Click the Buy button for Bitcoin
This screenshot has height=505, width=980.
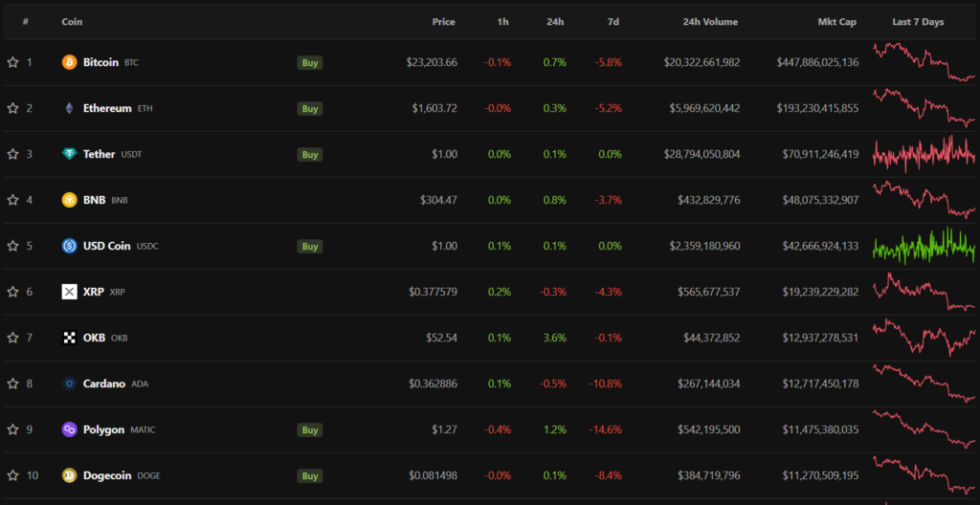310,62
